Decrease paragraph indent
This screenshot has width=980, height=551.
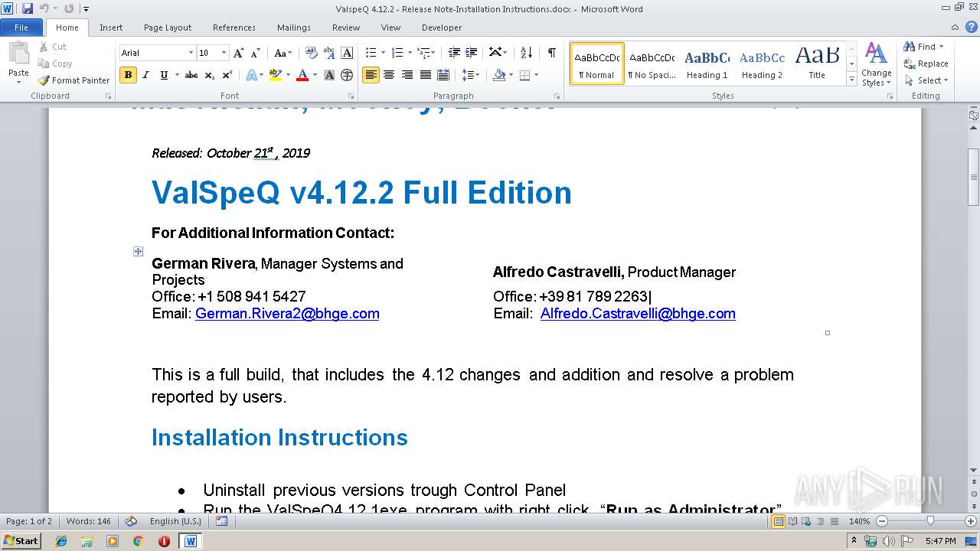click(454, 53)
